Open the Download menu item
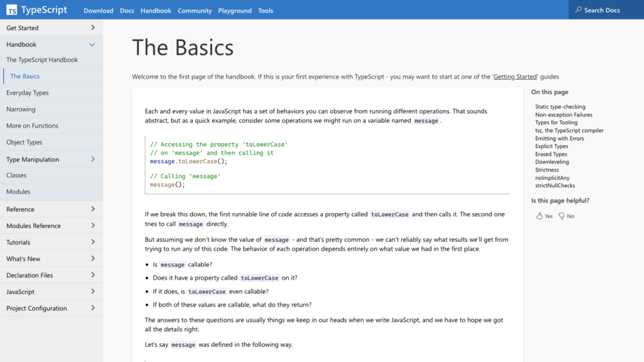 coord(99,11)
